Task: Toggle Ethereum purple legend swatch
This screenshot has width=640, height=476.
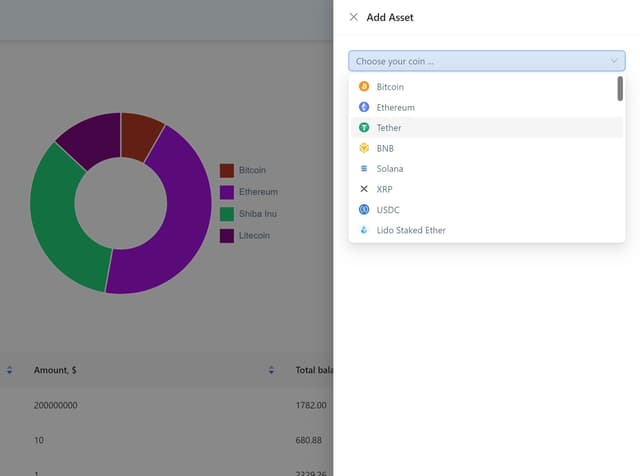Action: click(x=227, y=192)
